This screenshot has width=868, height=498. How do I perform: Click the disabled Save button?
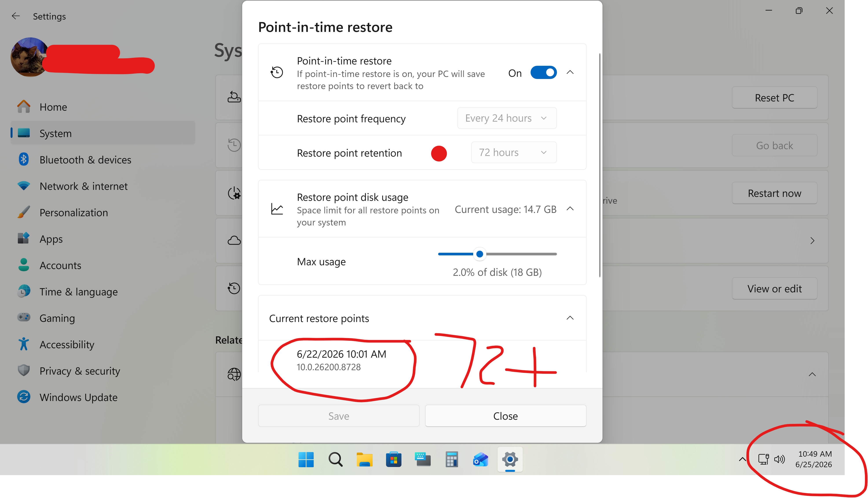tap(339, 416)
